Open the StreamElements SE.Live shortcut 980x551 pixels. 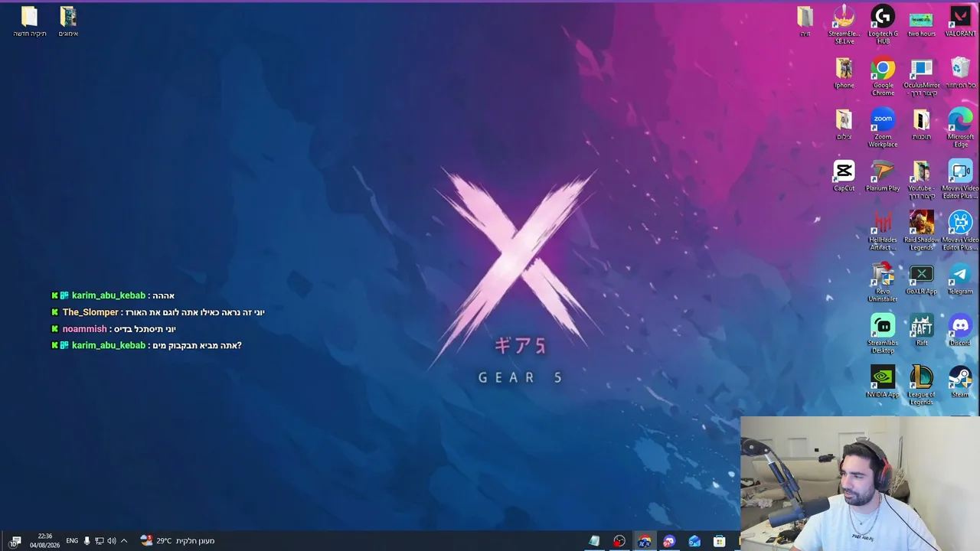844,24
